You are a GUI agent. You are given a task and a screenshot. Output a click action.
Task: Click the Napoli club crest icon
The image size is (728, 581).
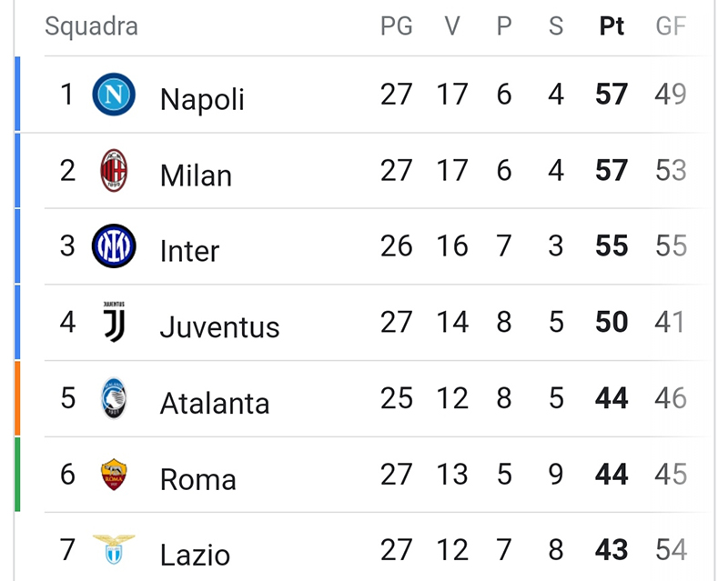[114, 95]
